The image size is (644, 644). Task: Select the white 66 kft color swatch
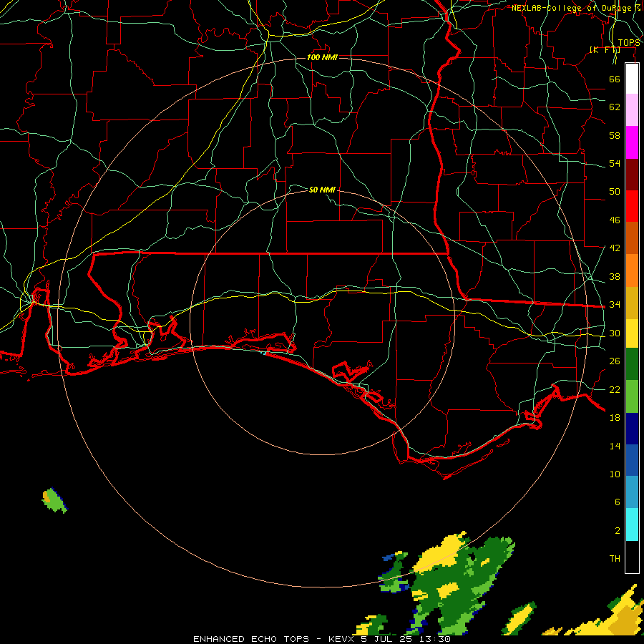(x=632, y=79)
